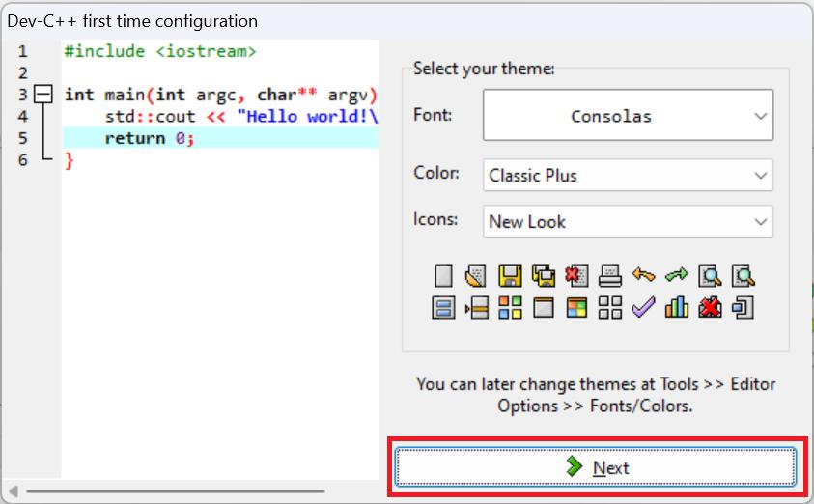
Task: Click the save all stacked floppies icon
Action: [544, 276]
